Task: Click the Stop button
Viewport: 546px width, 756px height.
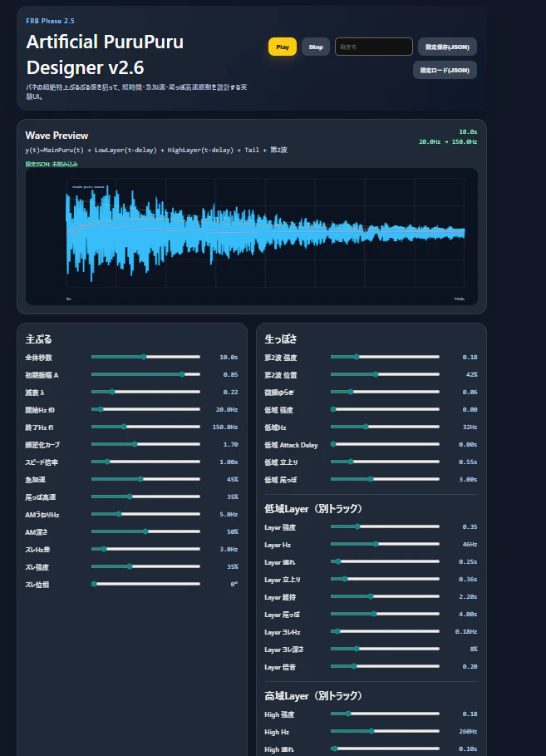Action: pyautogui.click(x=316, y=47)
